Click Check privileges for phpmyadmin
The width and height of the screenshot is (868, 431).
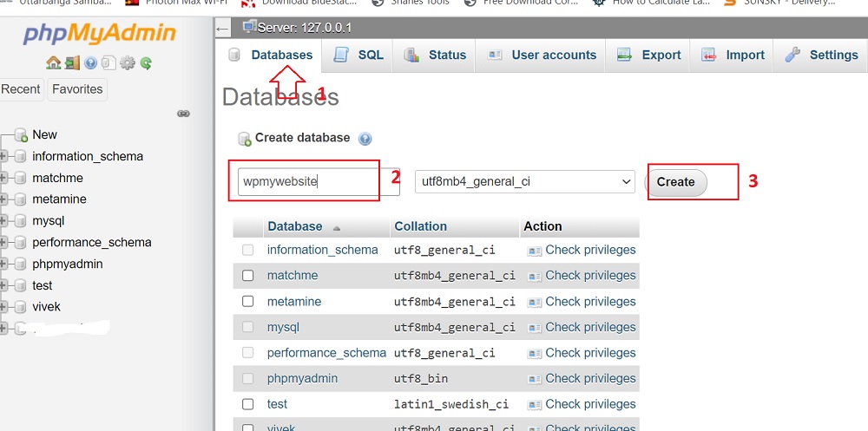[x=582, y=378]
